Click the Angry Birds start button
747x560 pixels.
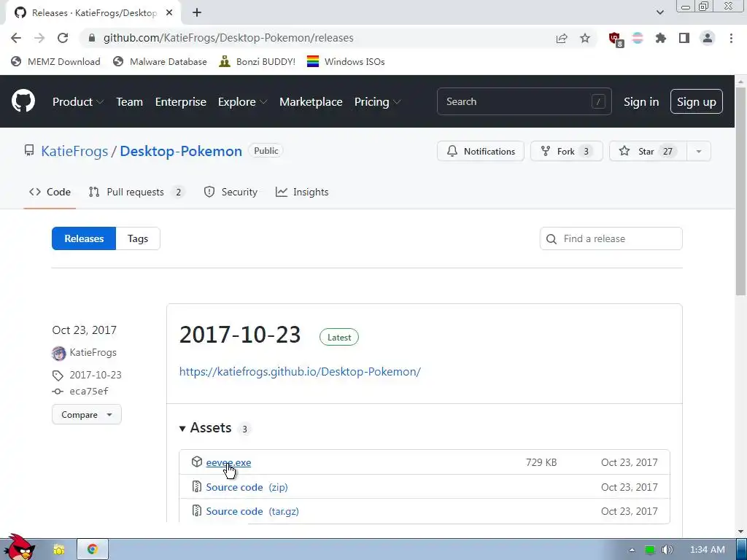(x=20, y=547)
